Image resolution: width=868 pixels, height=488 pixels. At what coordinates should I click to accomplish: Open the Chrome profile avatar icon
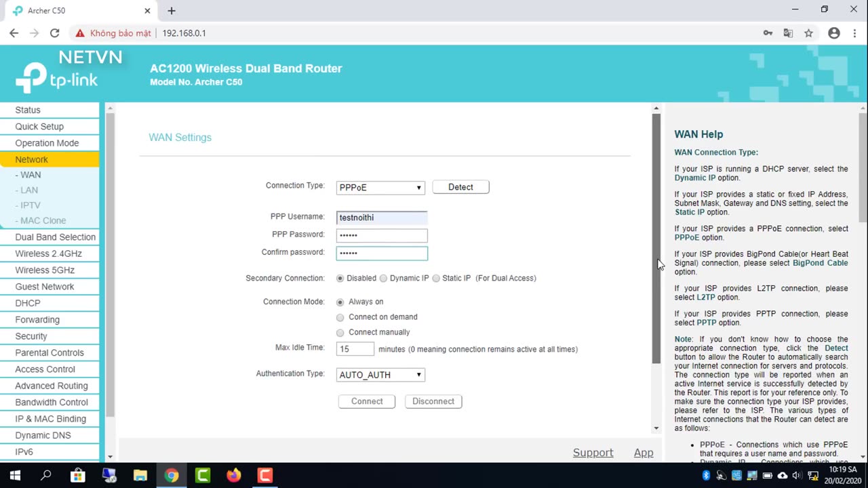834,33
